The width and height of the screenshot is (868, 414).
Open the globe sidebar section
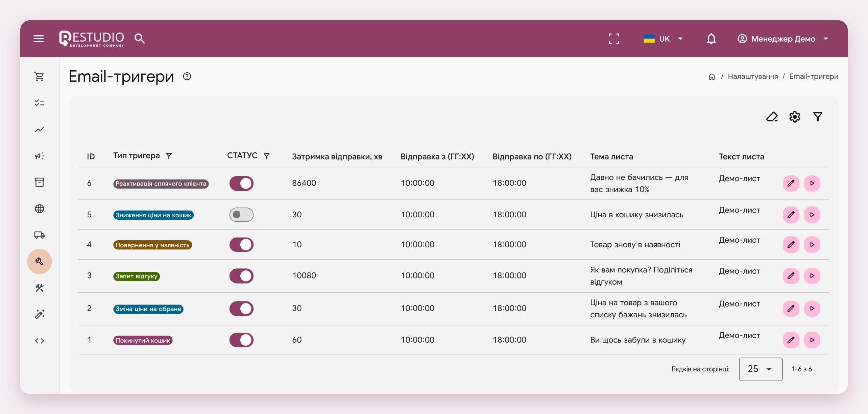pos(40,209)
